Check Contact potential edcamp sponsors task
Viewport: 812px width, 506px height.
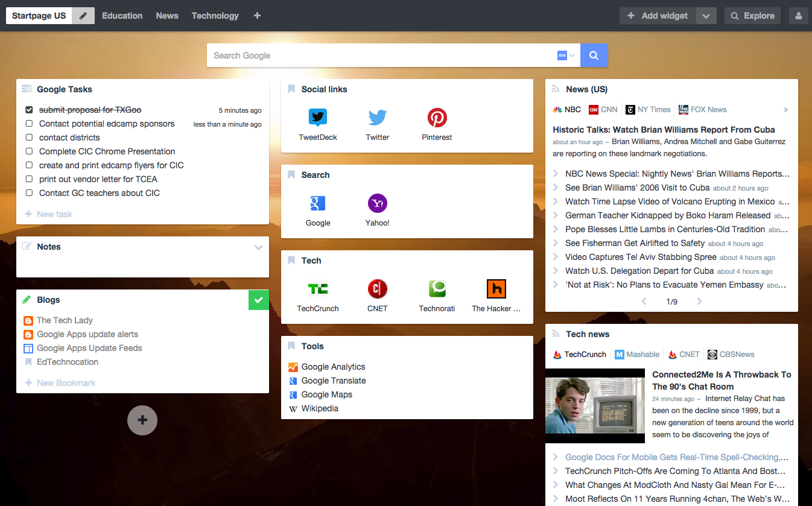tap(29, 124)
